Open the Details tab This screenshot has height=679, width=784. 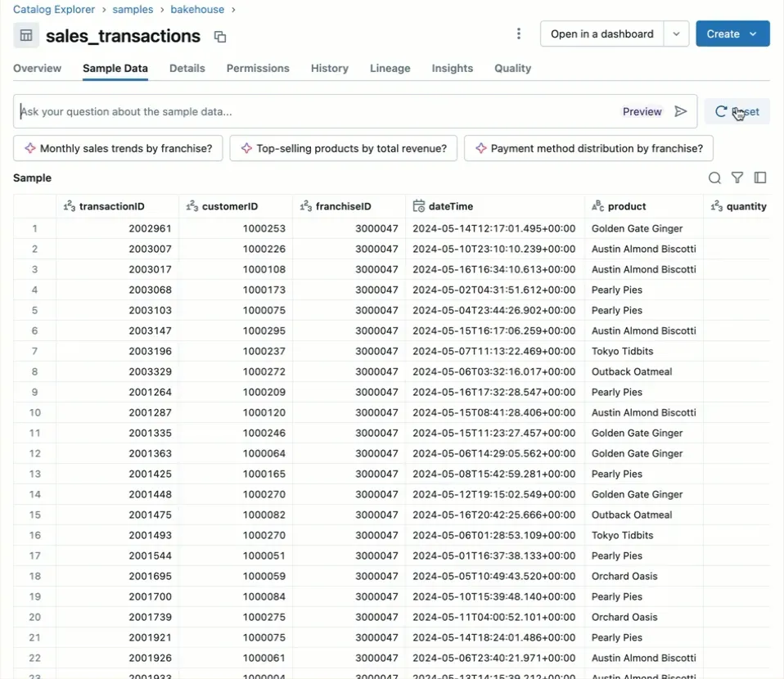187,68
